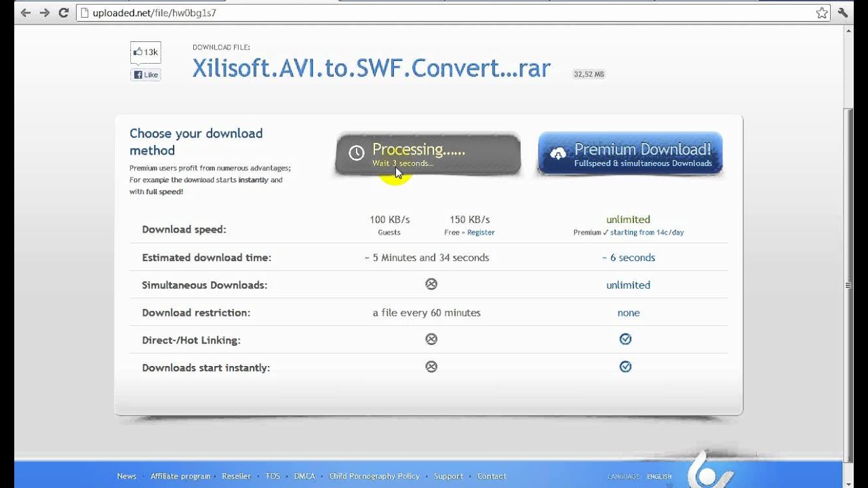
Task: Open starting from 14c/day link
Action: pyautogui.click(x=647, y=232)
